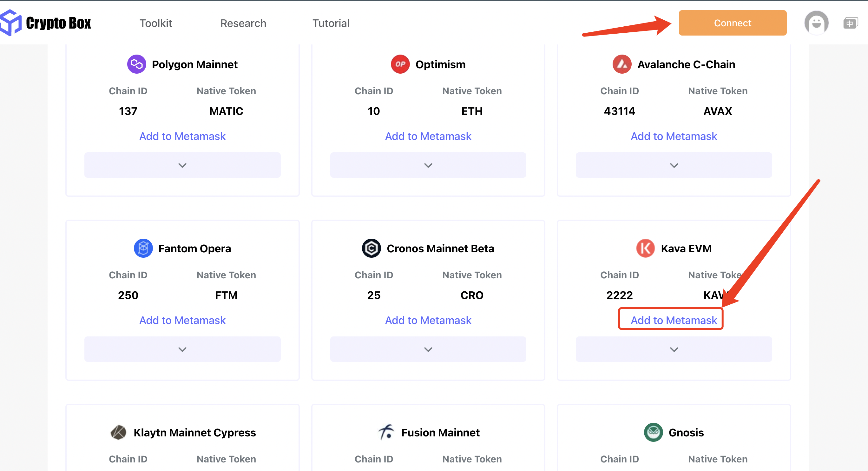
Task: Expand the Polygon Mainnet details chevron
Action: [182, 165]
